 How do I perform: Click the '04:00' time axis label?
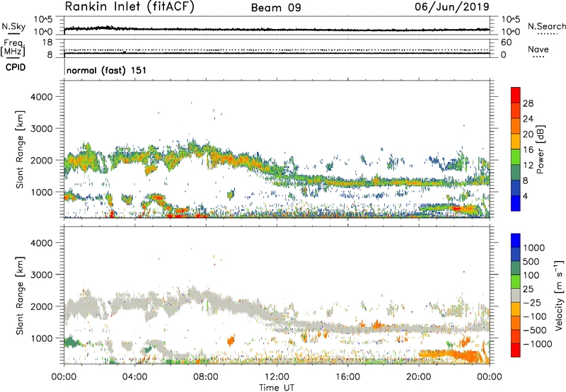click(134, 377)
